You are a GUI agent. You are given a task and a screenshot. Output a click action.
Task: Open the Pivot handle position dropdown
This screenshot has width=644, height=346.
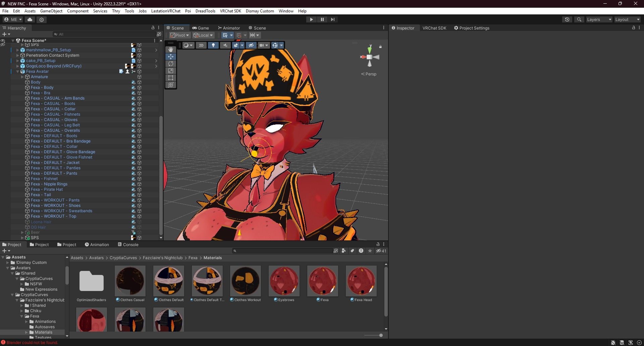pyautogui.click(x=179, y=35)
